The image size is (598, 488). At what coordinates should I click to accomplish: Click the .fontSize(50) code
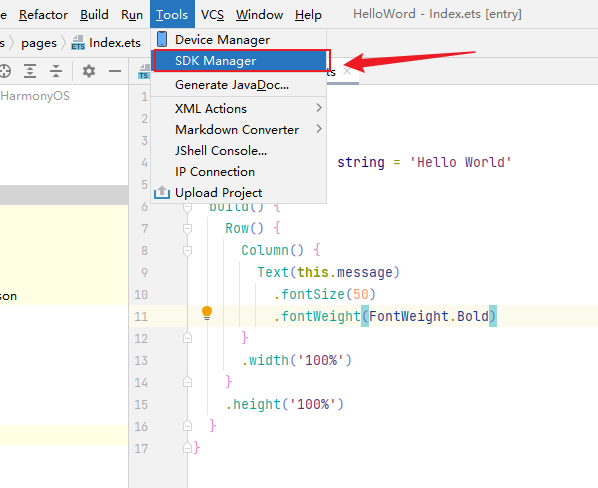pyautogui.click(x=325, y=294)
